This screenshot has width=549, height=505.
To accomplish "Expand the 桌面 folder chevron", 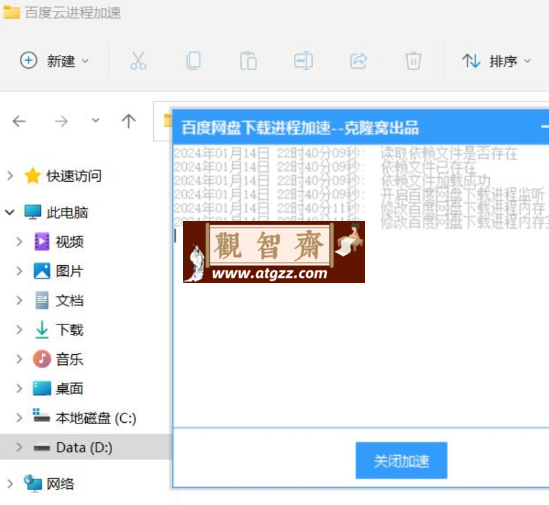I will [x=19, y=388].
